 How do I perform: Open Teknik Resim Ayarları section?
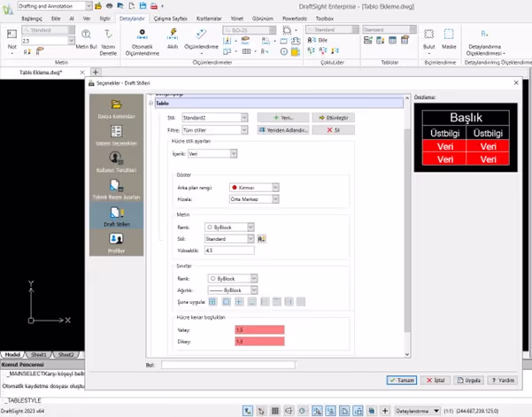(x=116, y=189)
